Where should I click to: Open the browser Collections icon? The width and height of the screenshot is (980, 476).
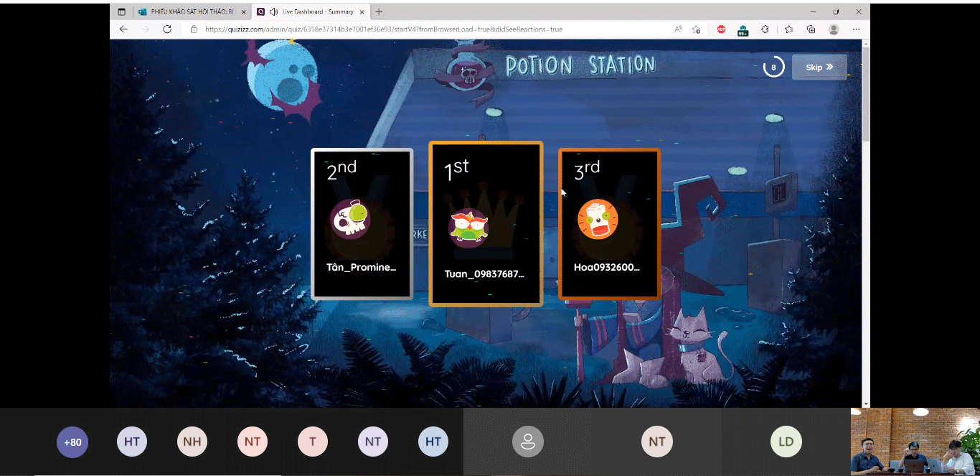pos(811,29)
